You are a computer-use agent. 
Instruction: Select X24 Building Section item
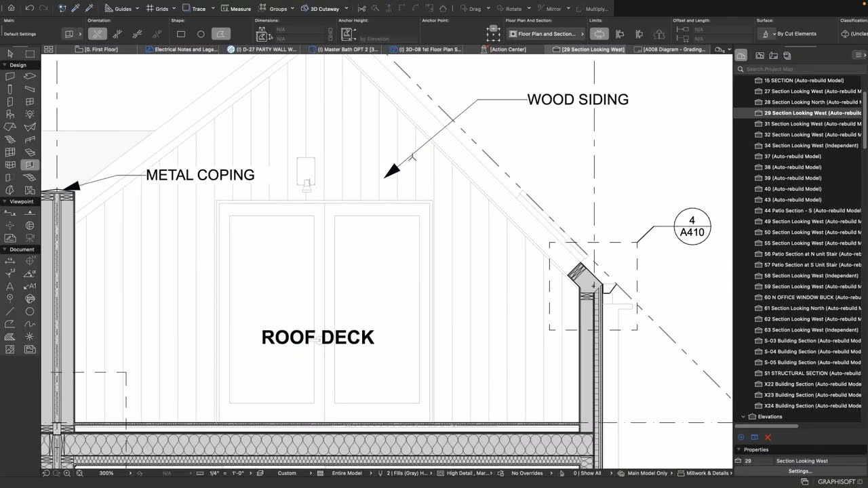coord(808,406)
